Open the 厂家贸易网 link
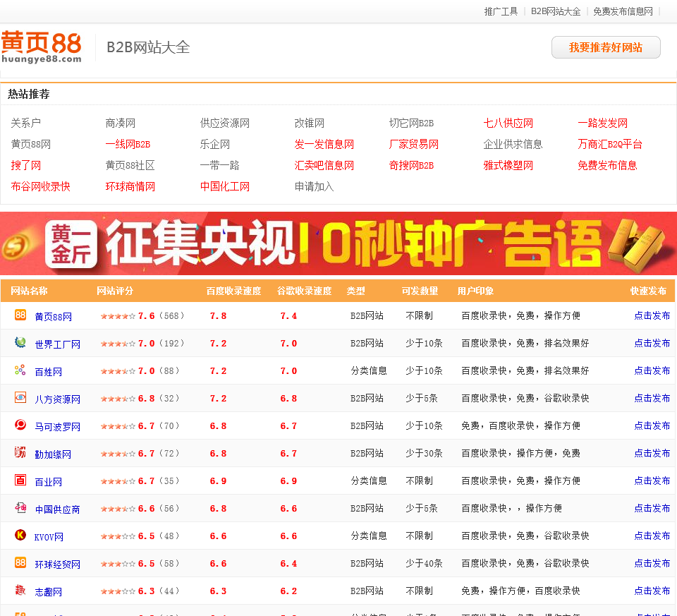Viewport: 677px width, 616px height. [414, 144]
